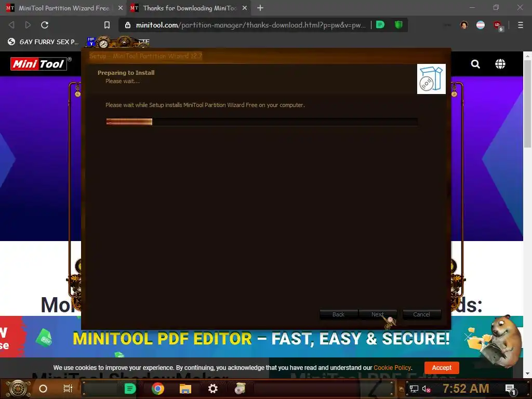Click the green shield icon
This screenshot has width=532, height=399.
tap(398, 24)
